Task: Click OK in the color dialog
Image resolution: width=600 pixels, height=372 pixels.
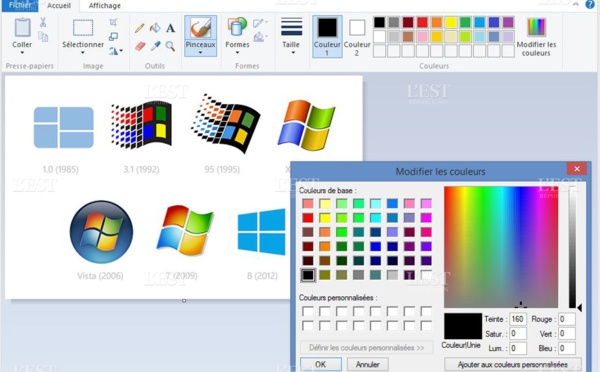Action: pyautogui.click(x=321, y=364)
